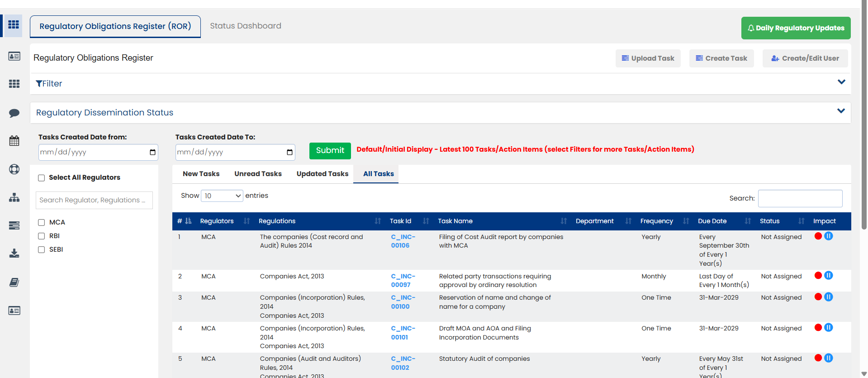The width and height of the screenshot is (868, 378).
Task: Check the Select All Regulators checkbox
Action: (x=42, y=178)
